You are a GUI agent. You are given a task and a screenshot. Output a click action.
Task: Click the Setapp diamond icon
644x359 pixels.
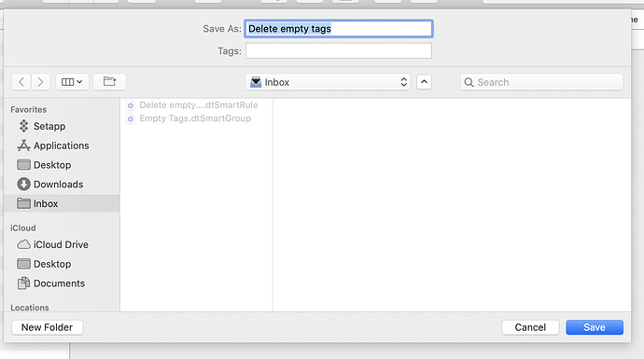24,126
